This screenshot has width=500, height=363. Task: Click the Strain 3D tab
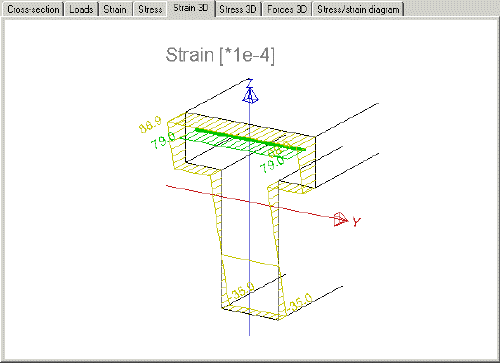point(191,8)
